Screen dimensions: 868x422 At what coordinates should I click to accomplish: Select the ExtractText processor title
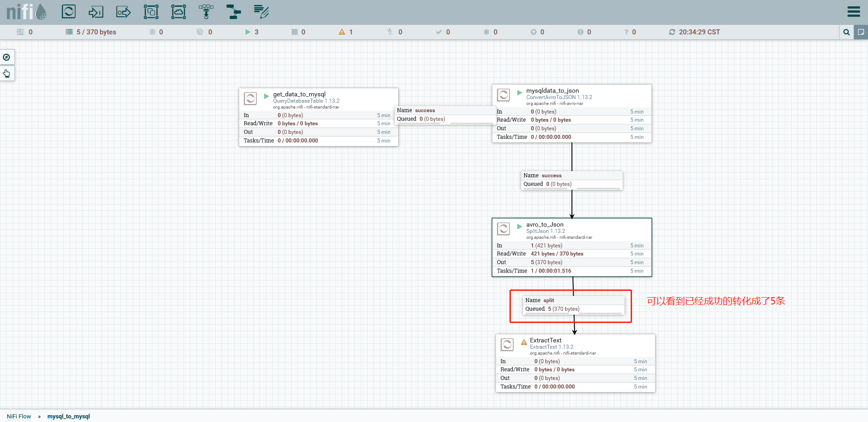[x=546, y=340]
